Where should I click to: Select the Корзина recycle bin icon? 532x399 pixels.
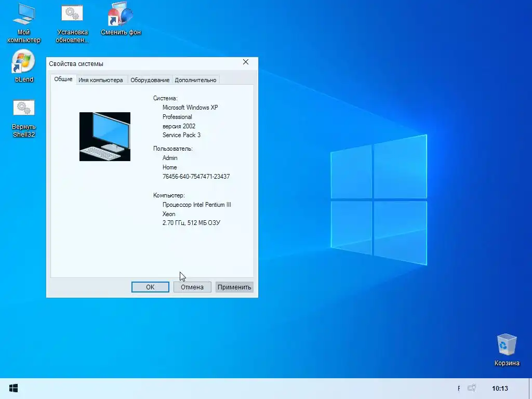507,350
